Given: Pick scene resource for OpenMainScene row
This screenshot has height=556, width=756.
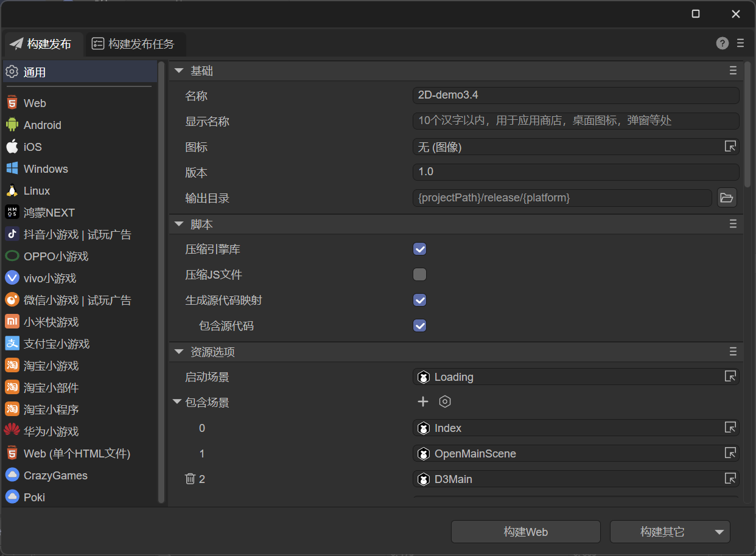Looking at the screenshot, I should (x=730, y=453).
